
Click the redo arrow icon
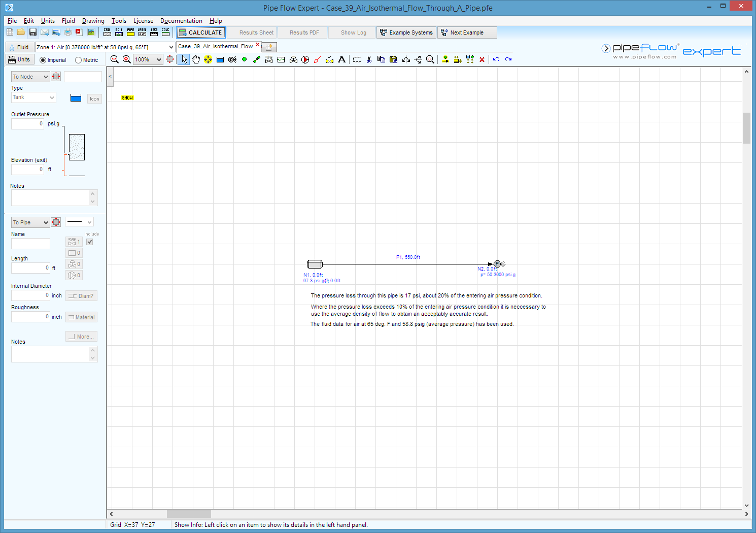coord(508,59)
